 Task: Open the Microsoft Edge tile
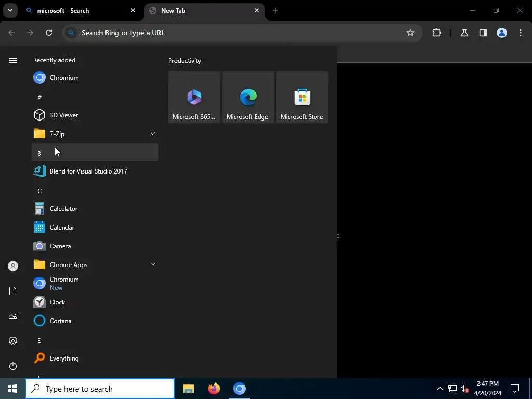248,97
